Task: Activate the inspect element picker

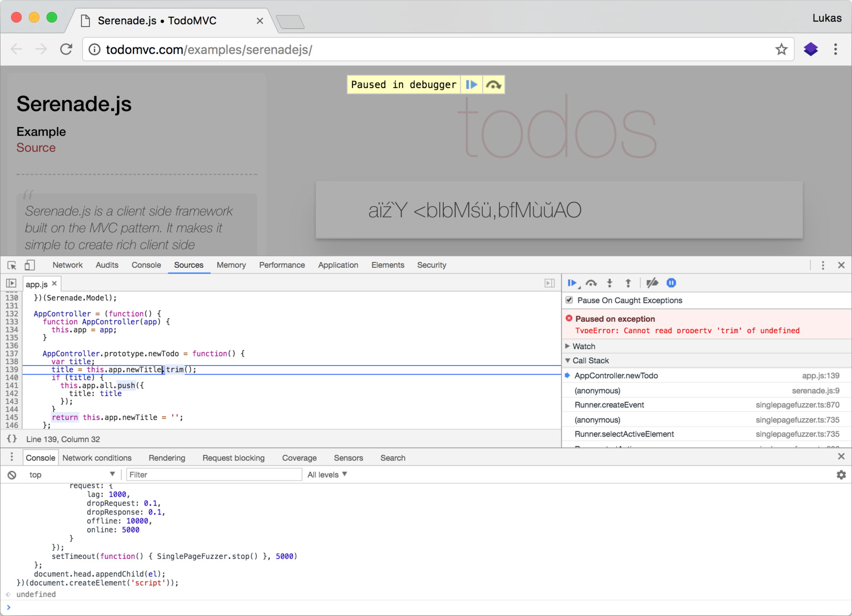Action: [12, 265]
